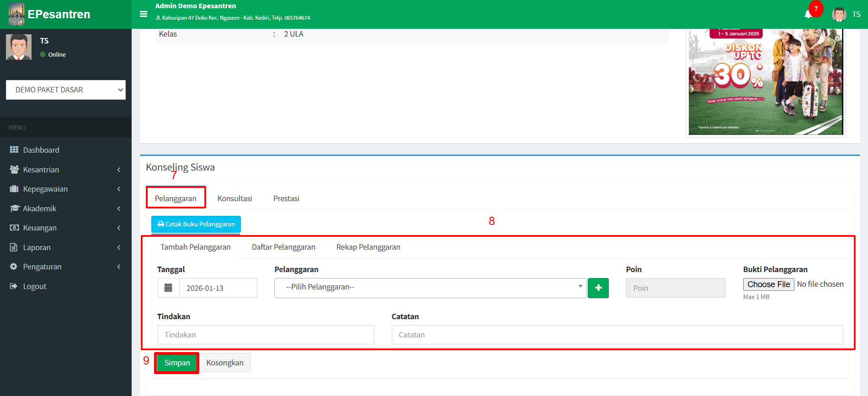Open Dashboard from the sidebar
This screenshot has height=396, width=868.
coord(41,150)
